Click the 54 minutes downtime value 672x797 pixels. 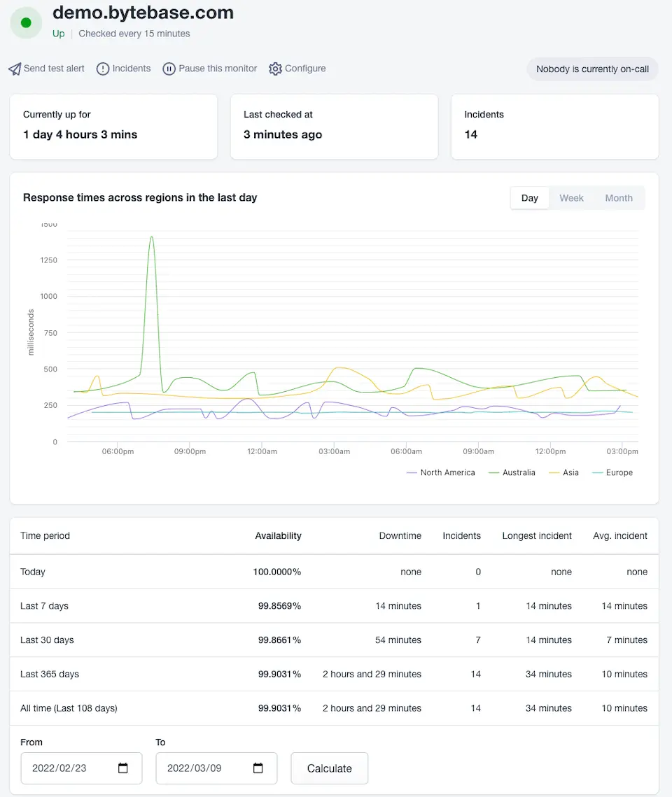pos(398,640)
